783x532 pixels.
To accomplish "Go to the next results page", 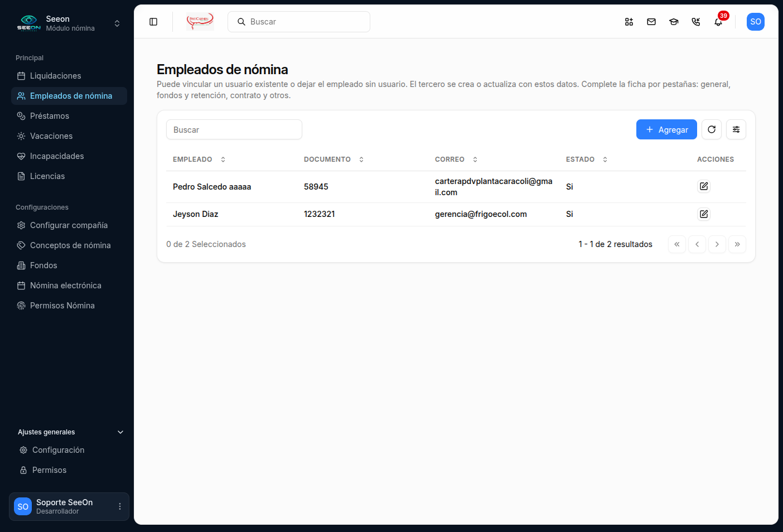I will tap(717, 244).
